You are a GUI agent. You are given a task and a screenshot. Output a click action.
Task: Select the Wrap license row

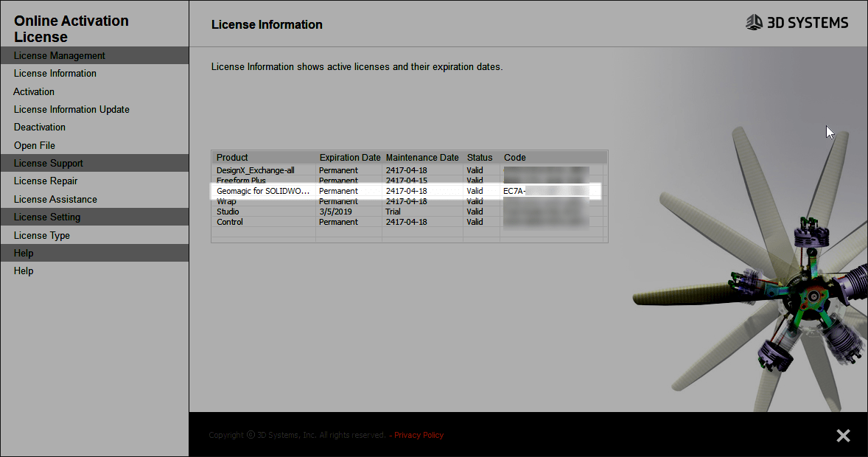410,202
